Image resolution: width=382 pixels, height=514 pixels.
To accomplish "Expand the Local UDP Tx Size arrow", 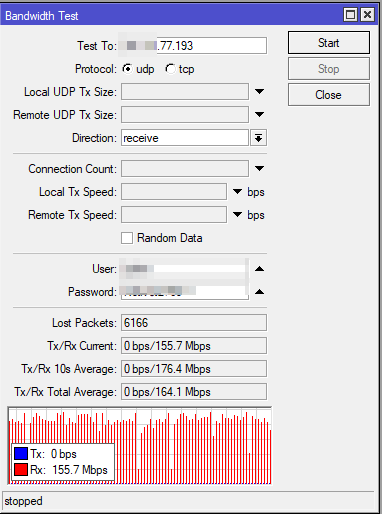I will (x=259, y=91).
